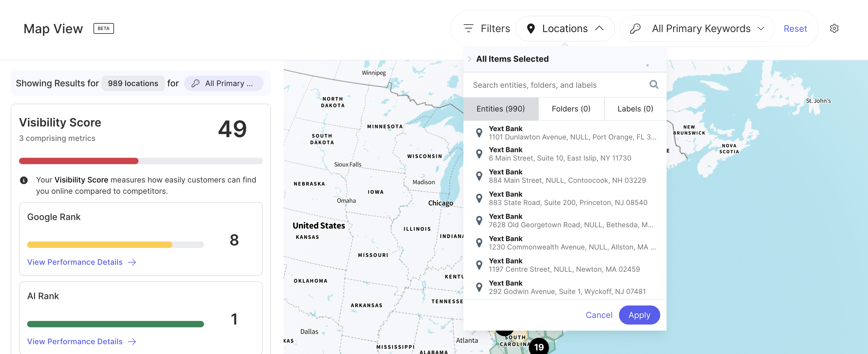Viewport: 868px width, 354px height.
Task: Close the All Items Selected row
Action: 647,66
